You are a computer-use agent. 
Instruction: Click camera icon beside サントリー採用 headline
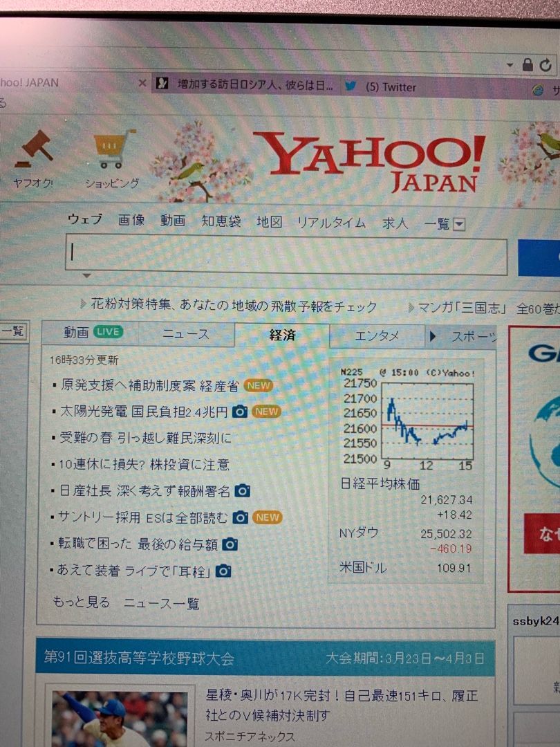point(240,517)
